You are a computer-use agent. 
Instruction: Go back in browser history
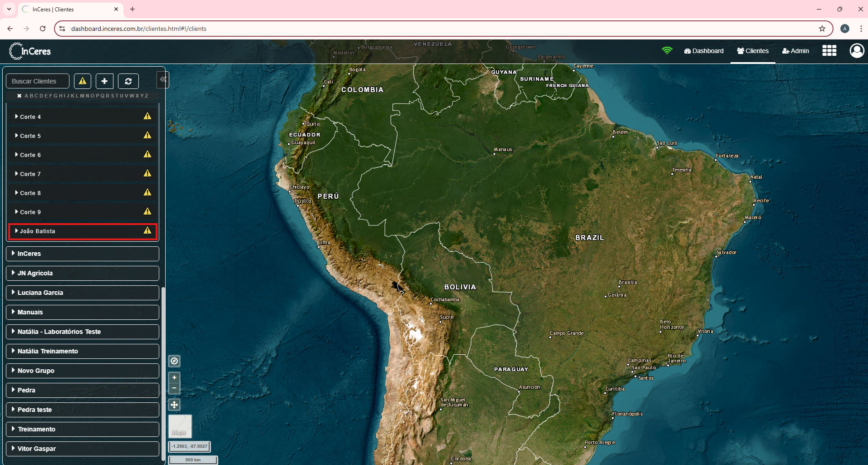click(x=10, y=29)
